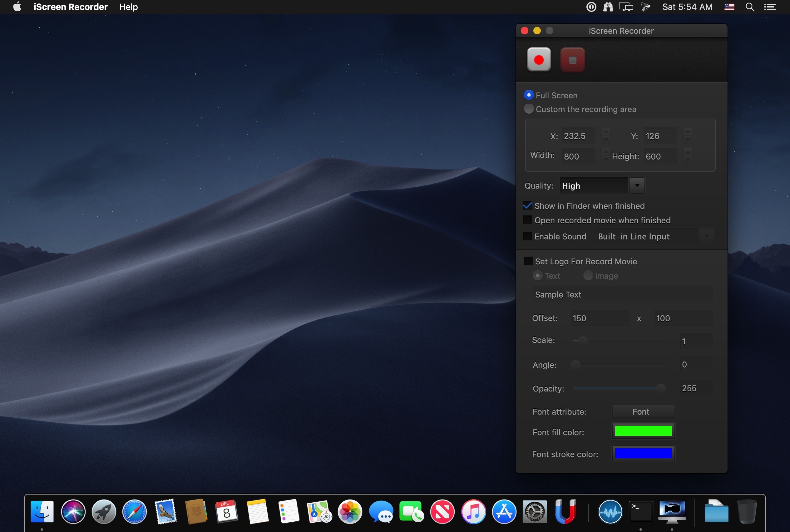
Task: Click the Font button for font attributes
Action: coord(643,411)
